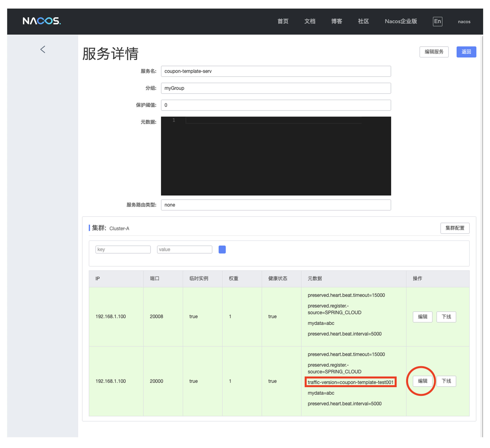Collapse sidebar with back chevron
This screenshot has width=490, height=448.
43,49
